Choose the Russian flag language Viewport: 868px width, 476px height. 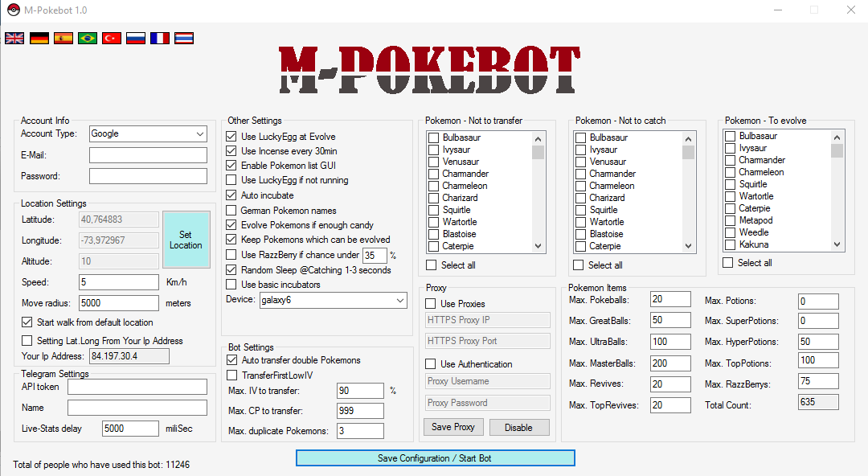pyautogui.click(x=136, y=39)
